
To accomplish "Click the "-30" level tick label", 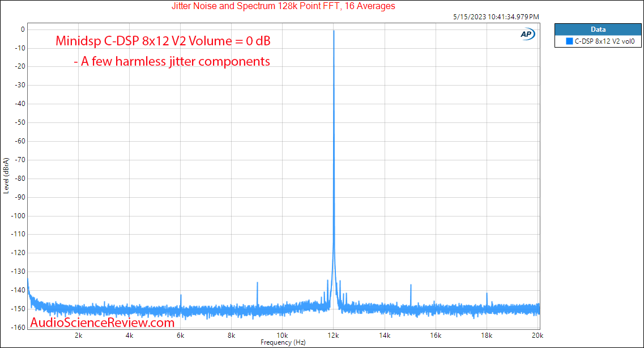I will coord(20,85).
